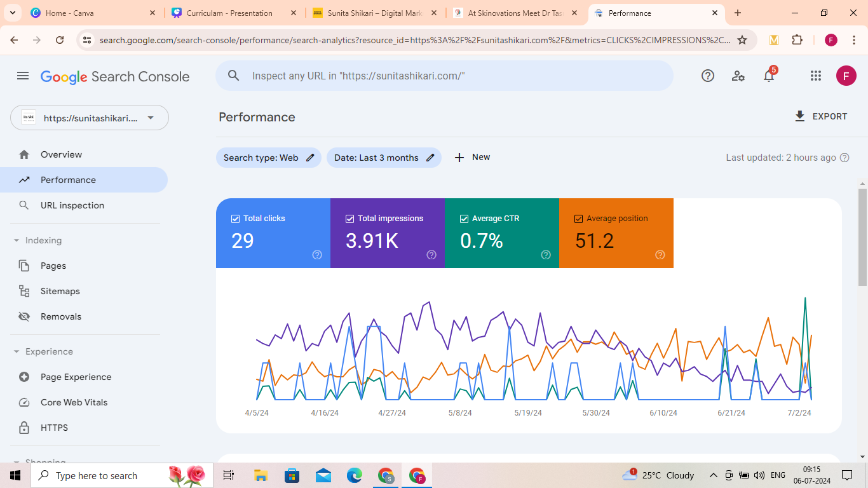
Task: Click help icon on Average position card
Action: tap(660, 255)
